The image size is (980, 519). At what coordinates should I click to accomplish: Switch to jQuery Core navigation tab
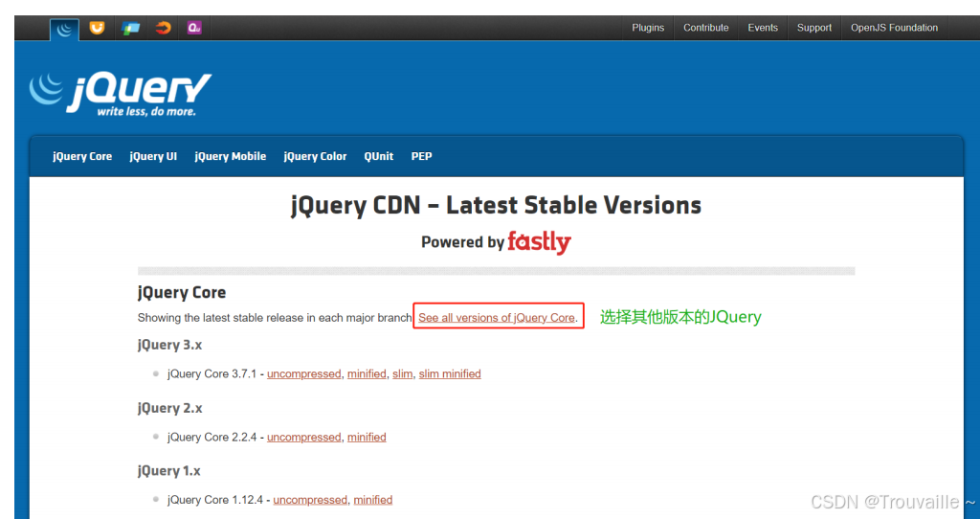82,156
